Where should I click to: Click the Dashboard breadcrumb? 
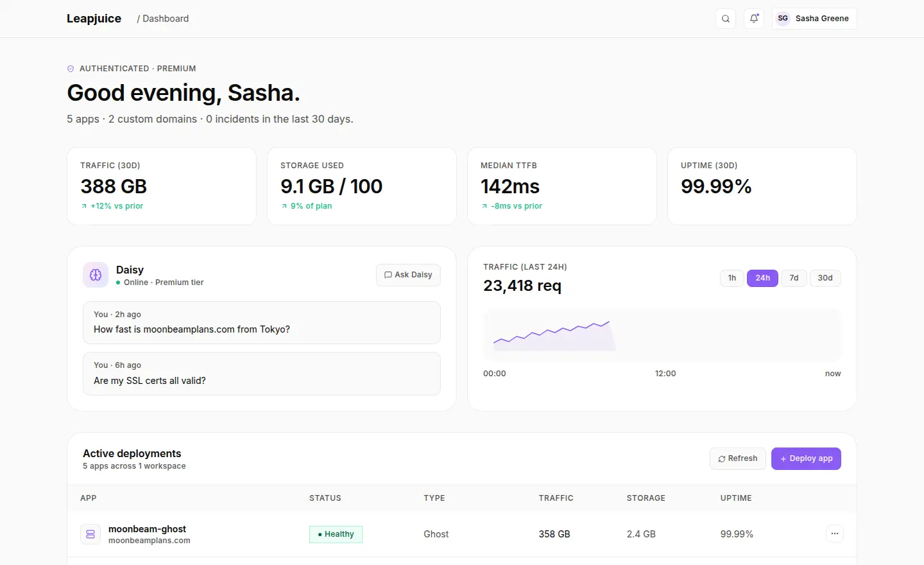point(166,19)
